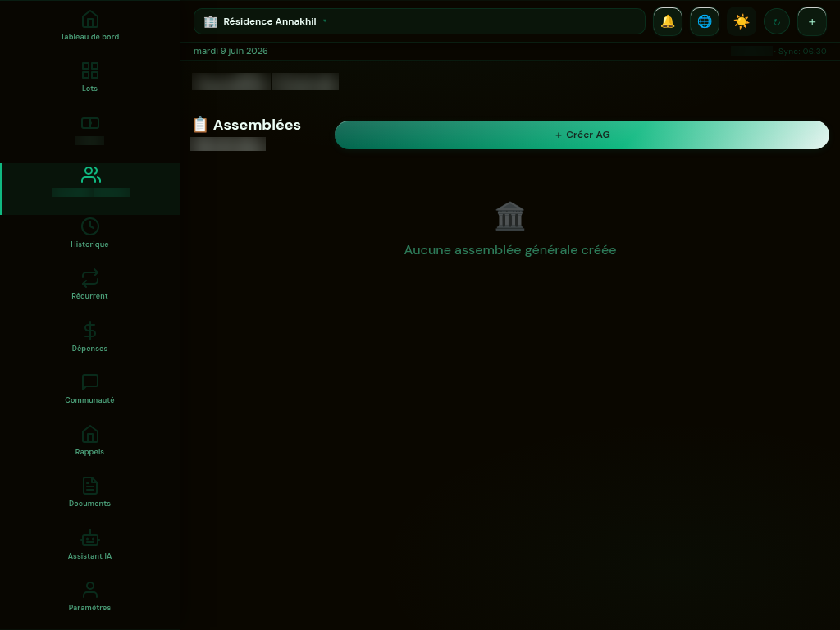Click Aucune assemblée générale créée message
Image resolution: width=840 pixels, height=630 pixels.
[510, 250]
